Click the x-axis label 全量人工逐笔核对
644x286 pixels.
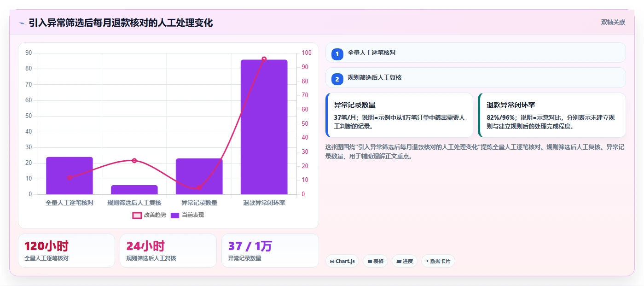point(70,203)
